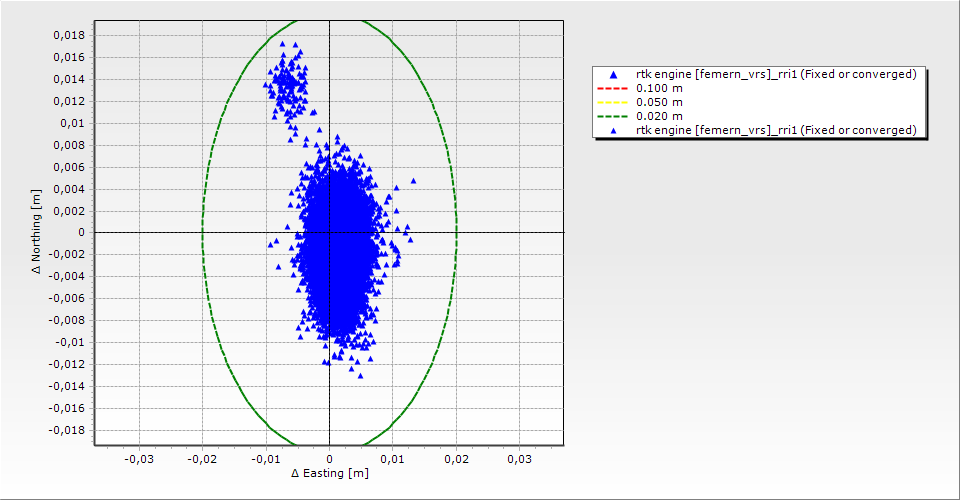This screenshot has width=960, height=500.
Task: Click the 0,02 tick label on Easting axis
Action: [456, 458]
